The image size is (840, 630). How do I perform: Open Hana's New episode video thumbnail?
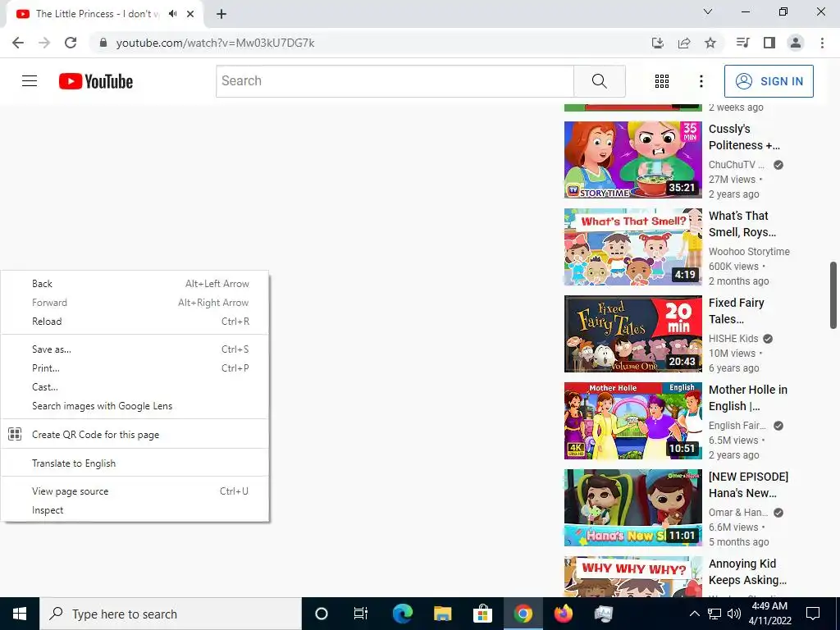click(x=632, y=507)
